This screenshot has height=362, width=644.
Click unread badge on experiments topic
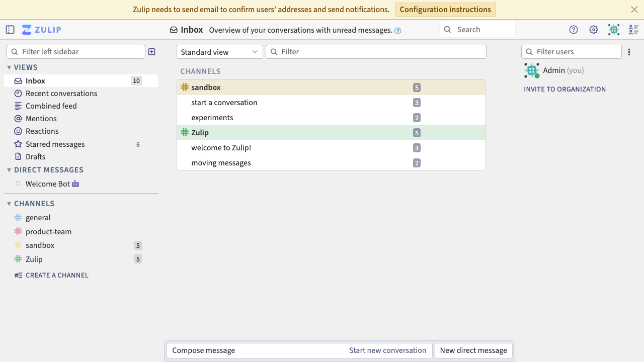pos(417,118)
